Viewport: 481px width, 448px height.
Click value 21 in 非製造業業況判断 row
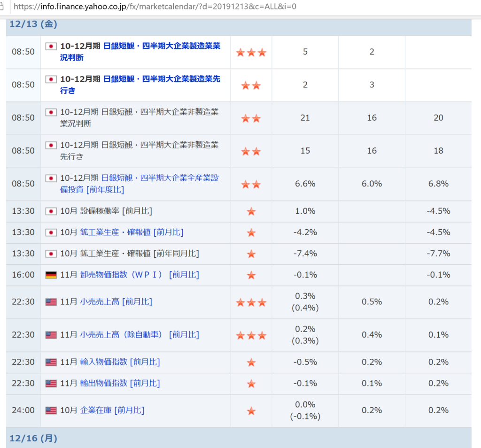305,118
